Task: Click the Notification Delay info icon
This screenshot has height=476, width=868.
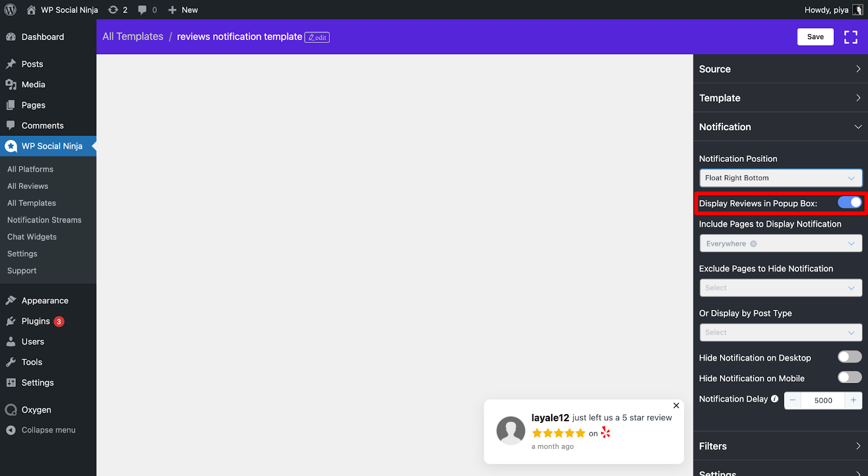Action: point(774,399)
